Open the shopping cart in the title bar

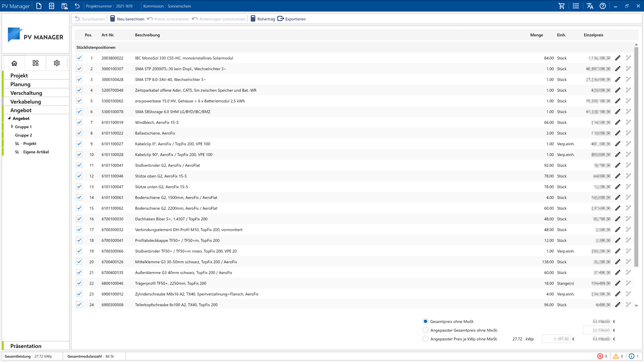point(562,6)
